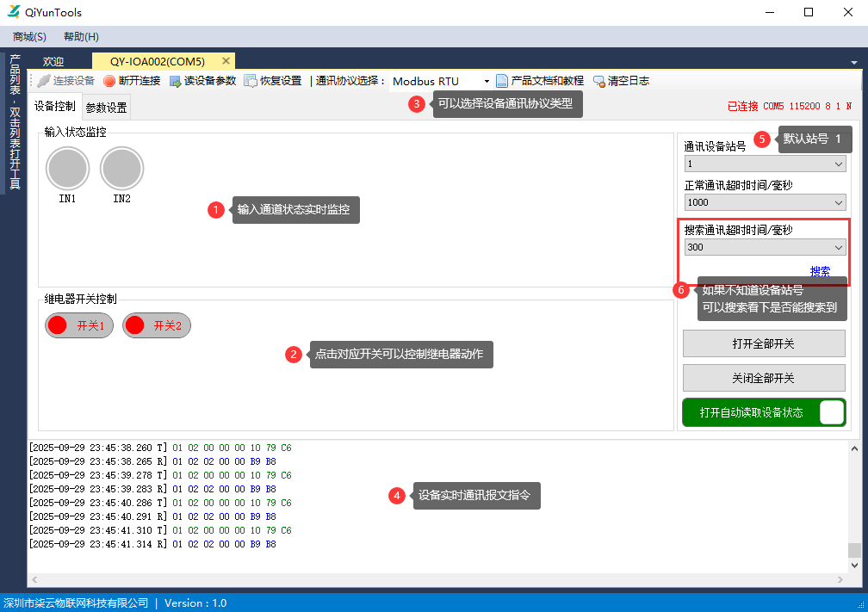868x612 pixels.
Task: Open the 帮助(H) menu
Action: pyautogui.click(x=81, y=37)
